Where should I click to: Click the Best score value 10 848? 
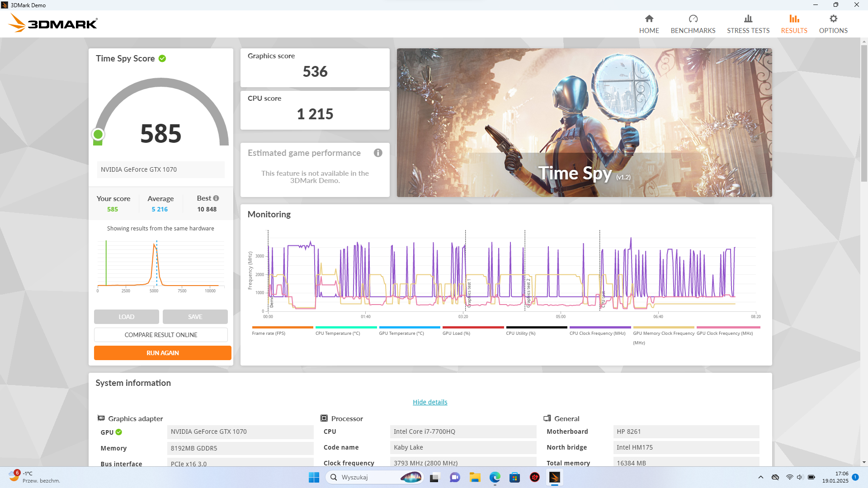click(207, 209)
